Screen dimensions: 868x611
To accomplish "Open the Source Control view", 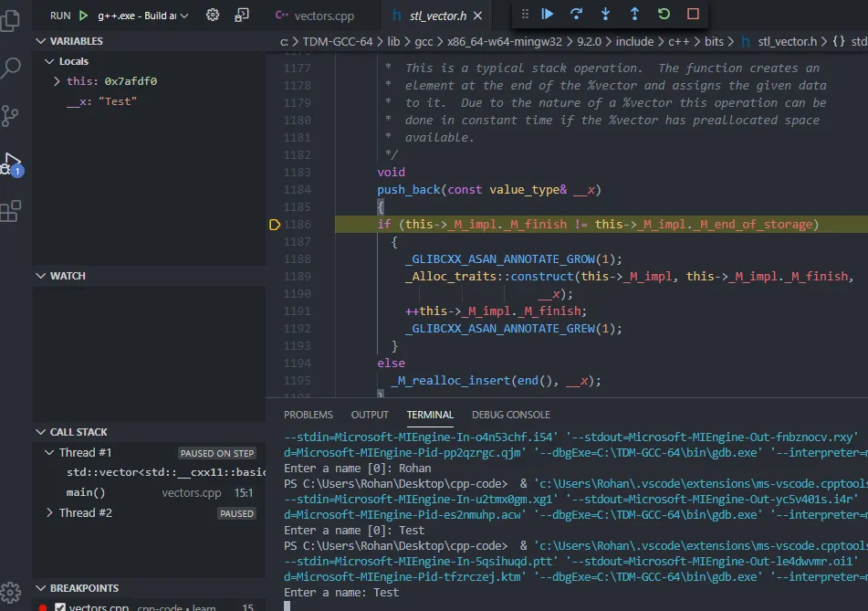I will click(11, 115).
